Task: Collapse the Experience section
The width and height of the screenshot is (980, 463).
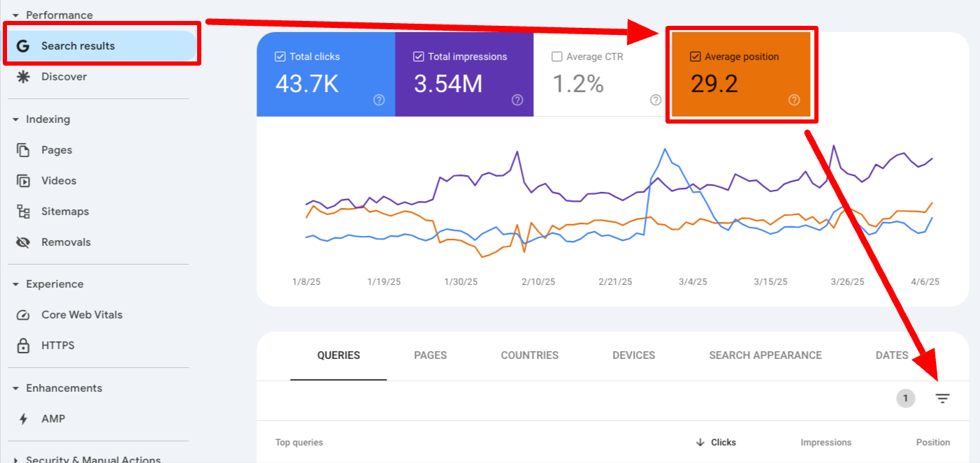Action: point(15,284)
